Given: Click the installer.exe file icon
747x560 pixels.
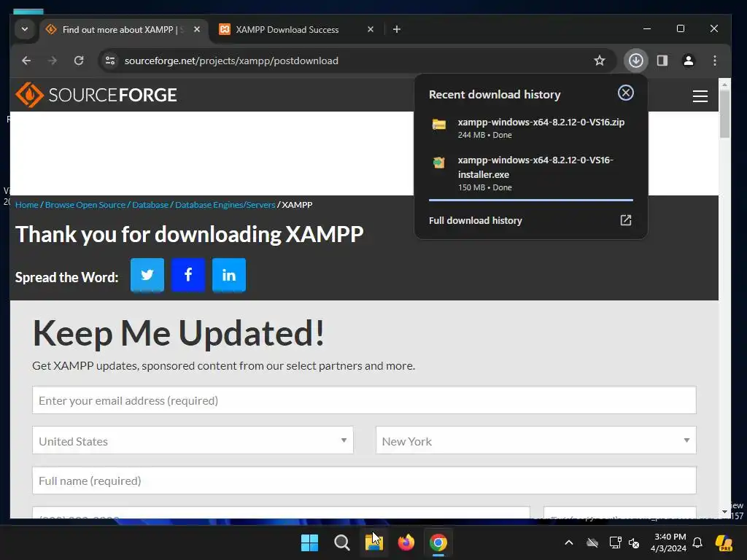Looking at the screenshot, I should pyautogui.click(x=438, y=163).
